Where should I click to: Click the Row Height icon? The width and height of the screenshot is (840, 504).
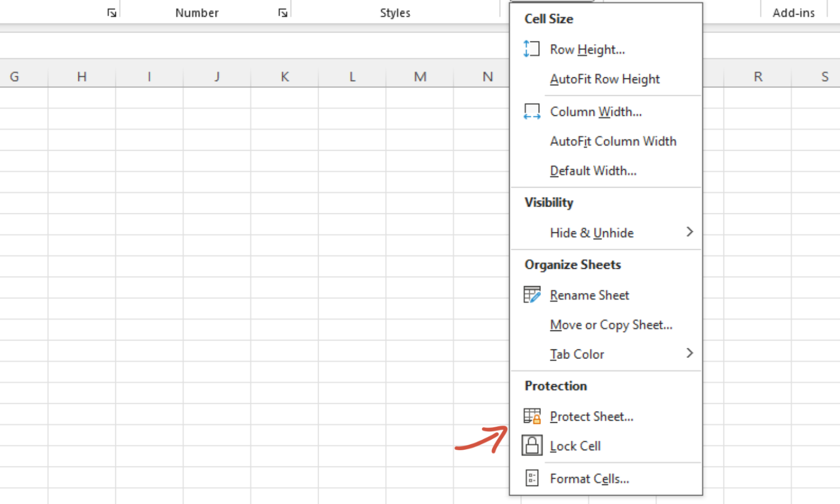pyautogui.click(x=531, y=49)
